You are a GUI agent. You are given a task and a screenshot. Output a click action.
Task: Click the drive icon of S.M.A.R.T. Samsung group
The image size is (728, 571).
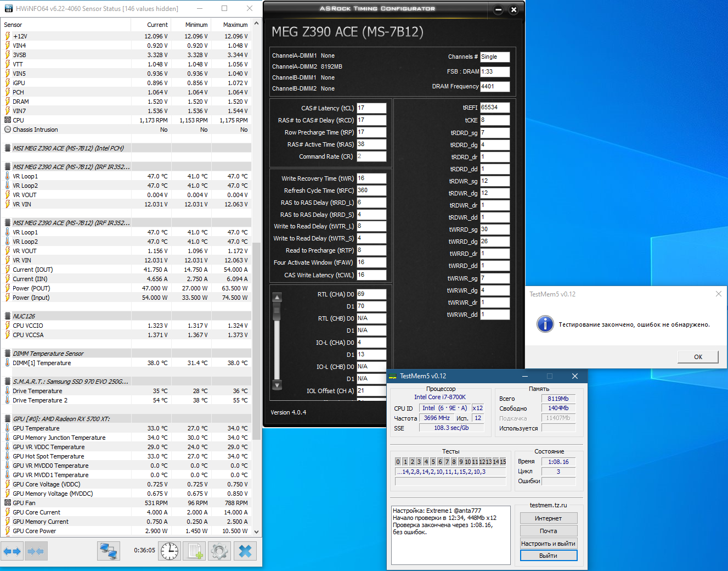click(8, 382)
